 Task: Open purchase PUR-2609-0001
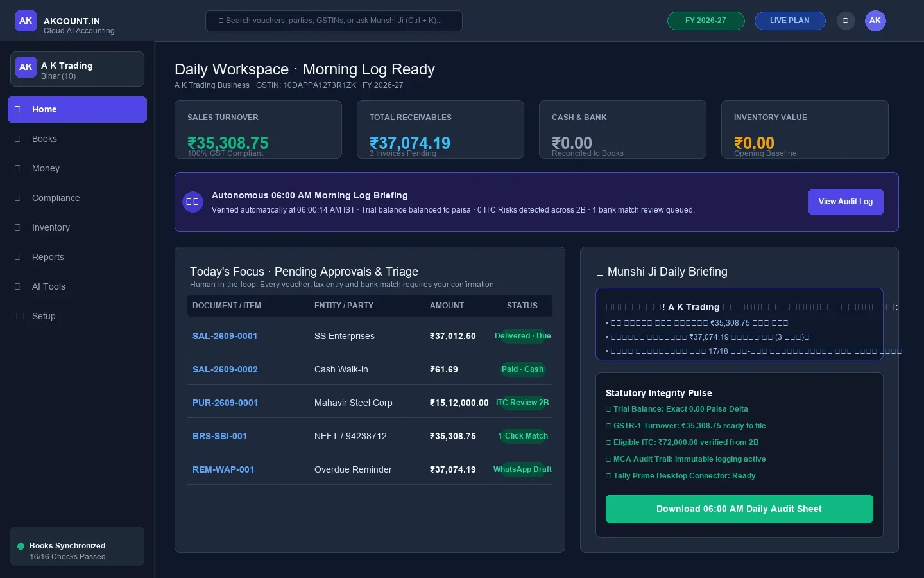[x=225, y=403]
